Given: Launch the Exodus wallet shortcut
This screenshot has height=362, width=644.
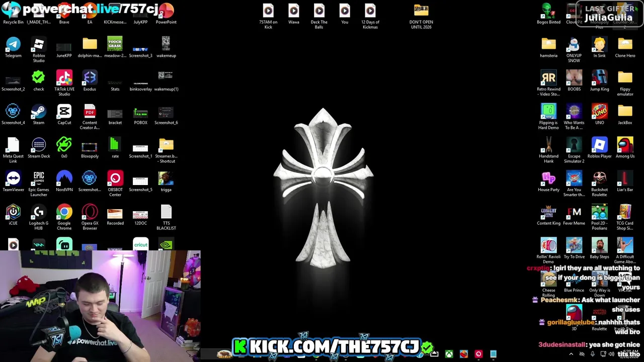Looking at the screenshot, I should coord(90,80).
